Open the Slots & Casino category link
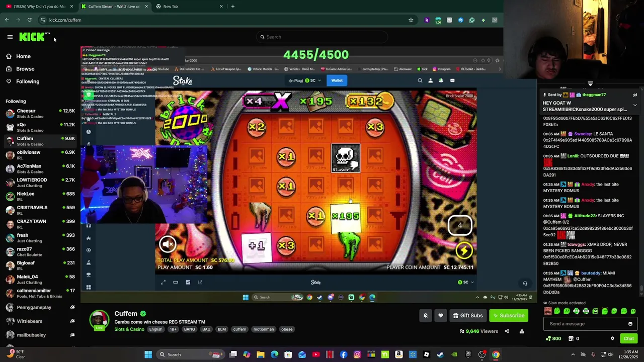This screenshot has width=644, height=362. (x=129, y=329)
